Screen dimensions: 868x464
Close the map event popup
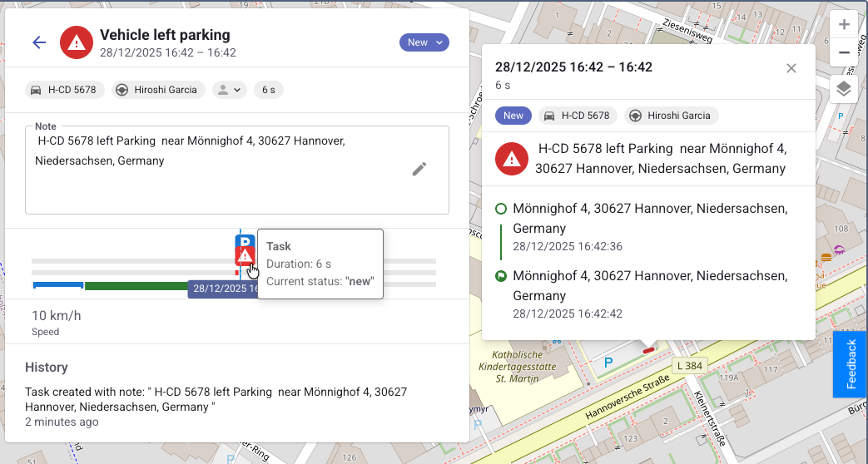791,68
